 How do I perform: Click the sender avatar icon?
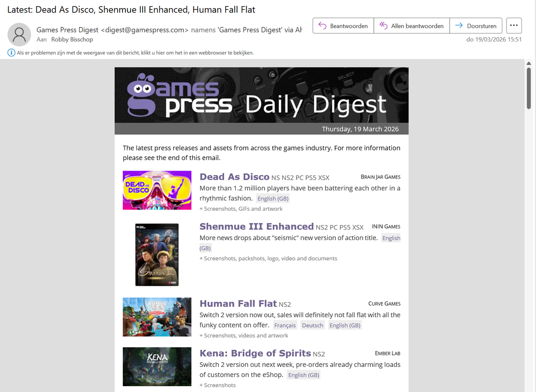click(19, 35)
